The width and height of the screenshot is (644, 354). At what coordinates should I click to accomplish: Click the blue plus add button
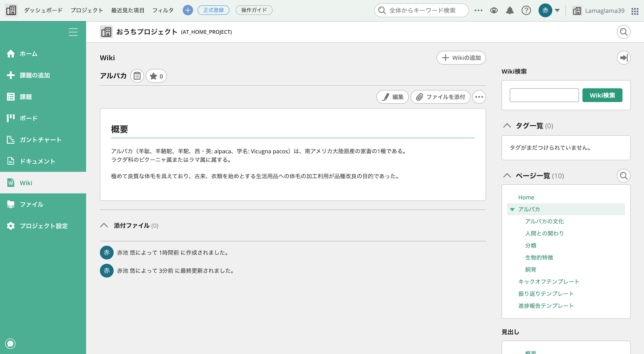pos(188,10)
